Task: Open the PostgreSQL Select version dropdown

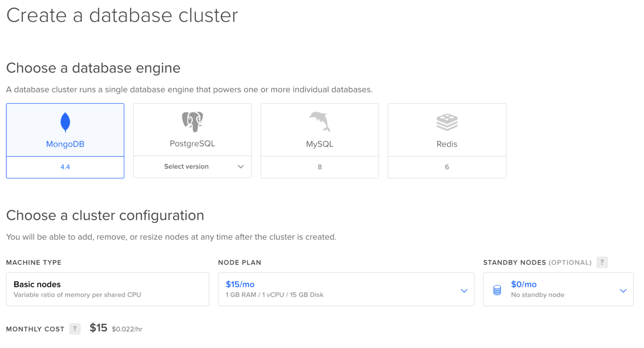Action: pos(192,167)
